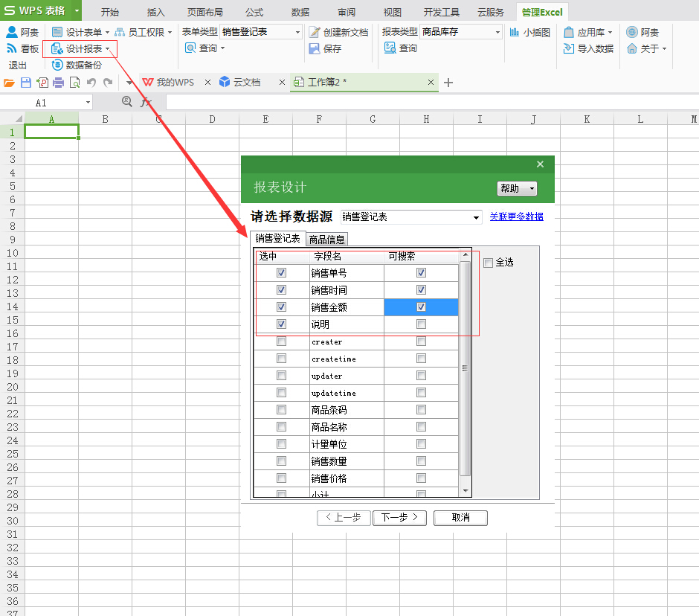Screen dimensions: 699x616
Task: Click the 设计报表 report design icon
Action: coord(57,48)
